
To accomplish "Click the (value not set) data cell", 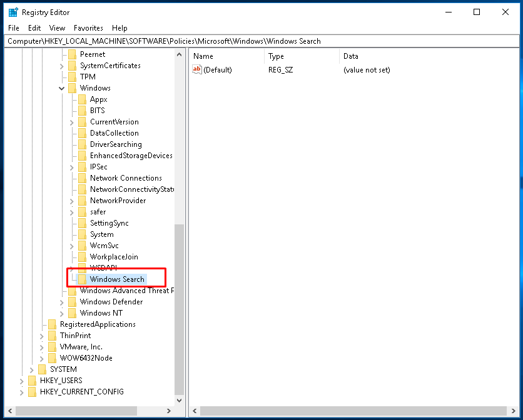I will coord(367,70).
